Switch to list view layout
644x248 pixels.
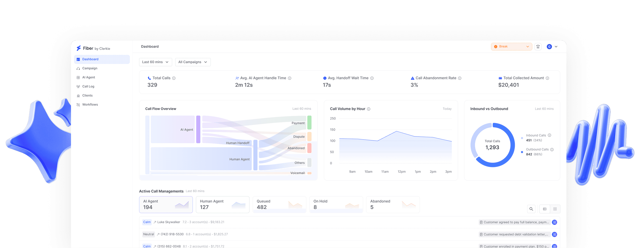(545, 209)
